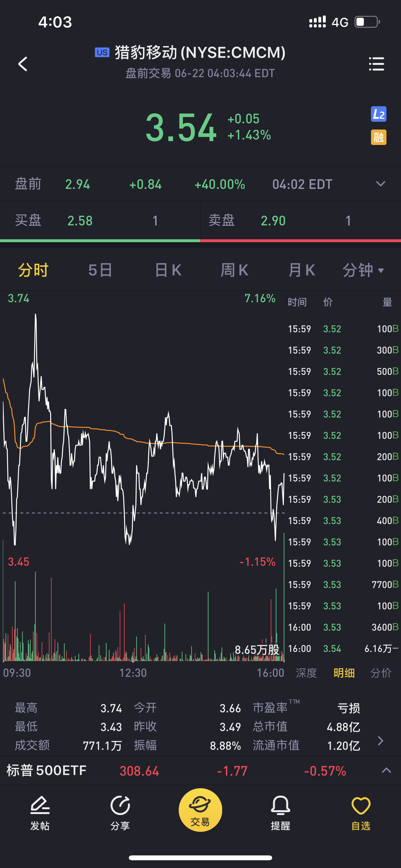Tap the S&P 500ETF price 308.64
Viewport: 401px width, 868px height.
139,771
